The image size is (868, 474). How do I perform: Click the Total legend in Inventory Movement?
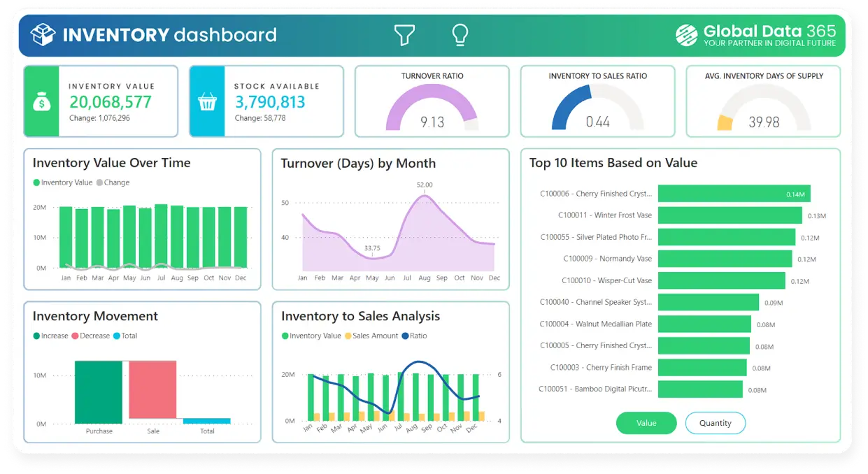126,336
